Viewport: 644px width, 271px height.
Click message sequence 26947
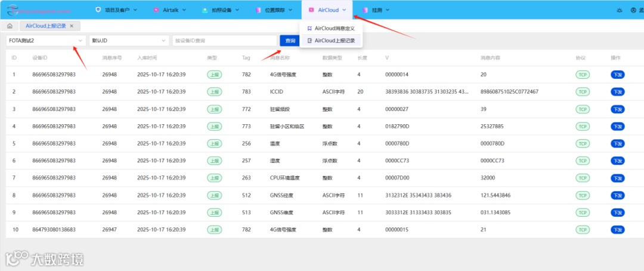coord(109,230)
